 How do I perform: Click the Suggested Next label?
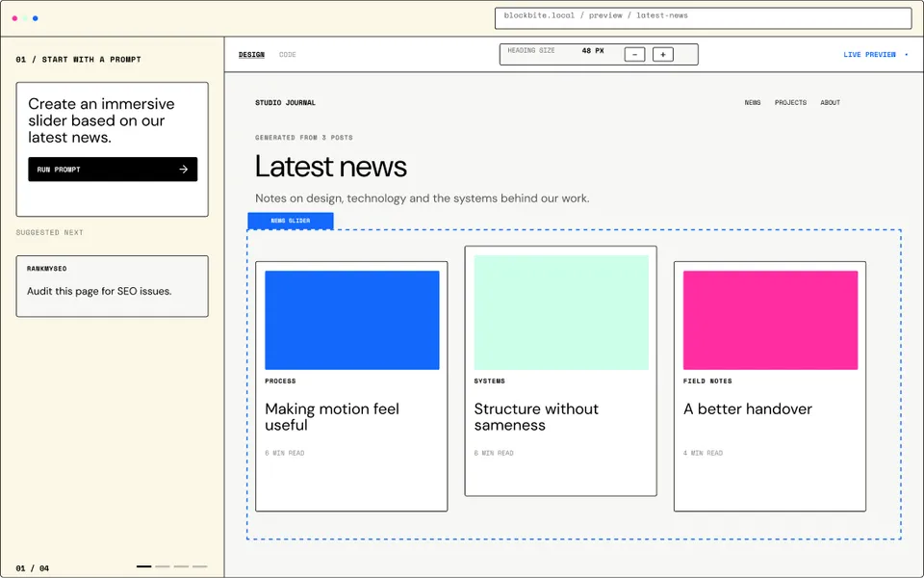click(x=49, y=232)
